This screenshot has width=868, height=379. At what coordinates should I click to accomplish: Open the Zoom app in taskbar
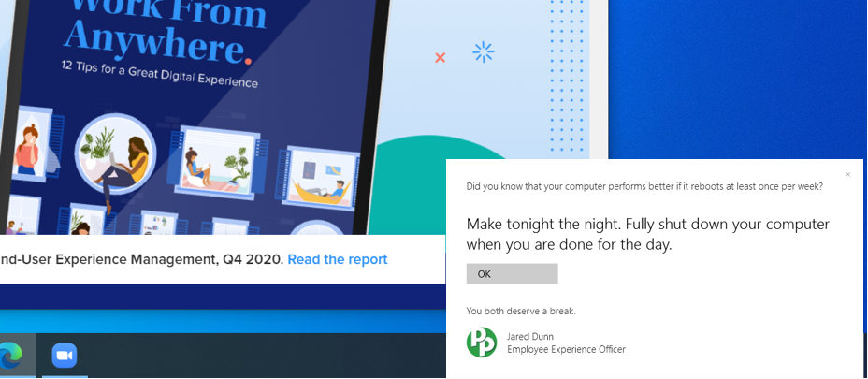click(x=64, y=357)
